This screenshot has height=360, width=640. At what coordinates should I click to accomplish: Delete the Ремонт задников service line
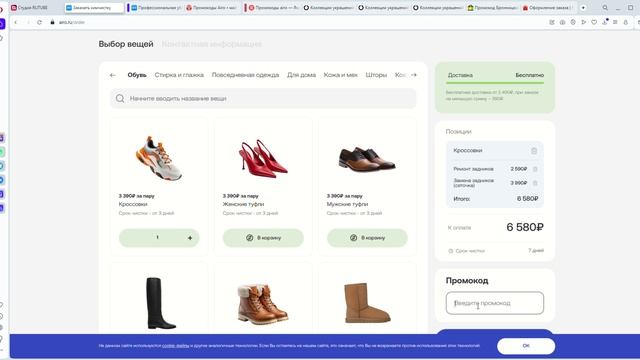tap(535, 169)
